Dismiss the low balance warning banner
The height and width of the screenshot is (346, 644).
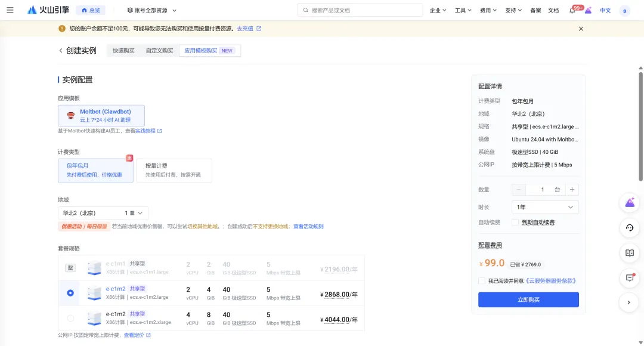click(581, 29)
